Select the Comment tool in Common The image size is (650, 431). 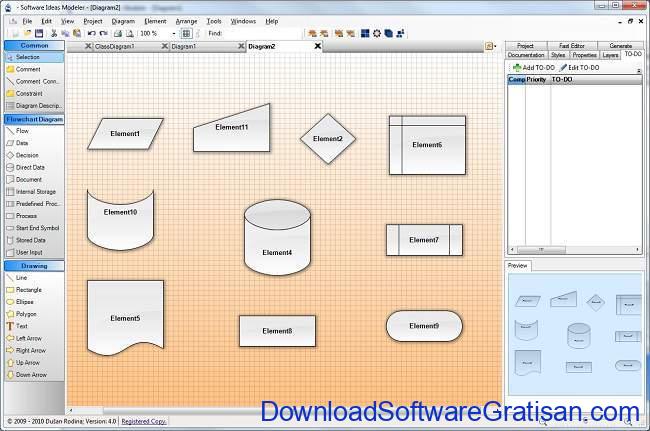[28, 69]
